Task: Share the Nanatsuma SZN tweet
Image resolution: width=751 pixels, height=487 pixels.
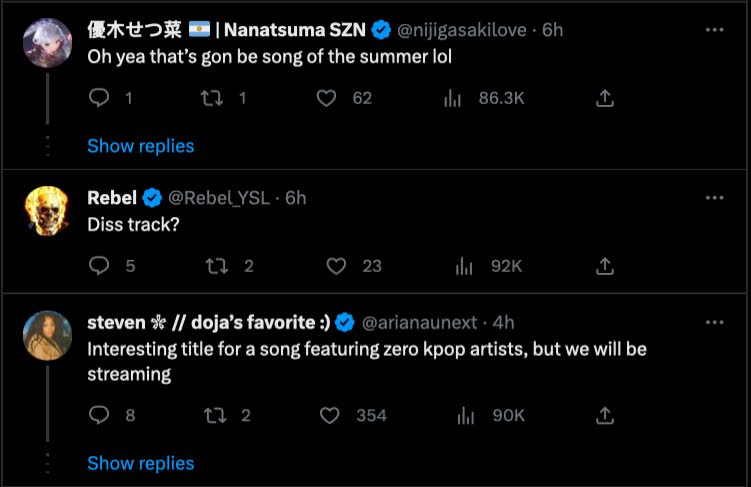Action: click(605, 98)
